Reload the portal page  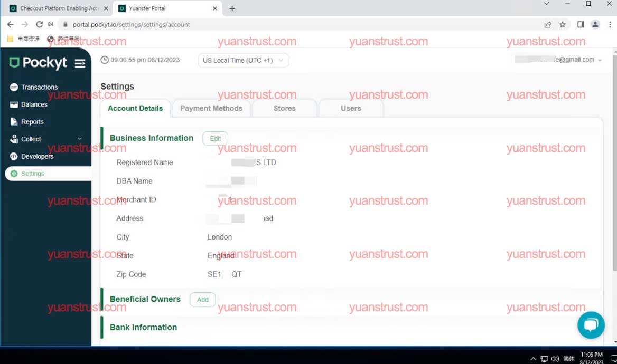pos(39,24)
